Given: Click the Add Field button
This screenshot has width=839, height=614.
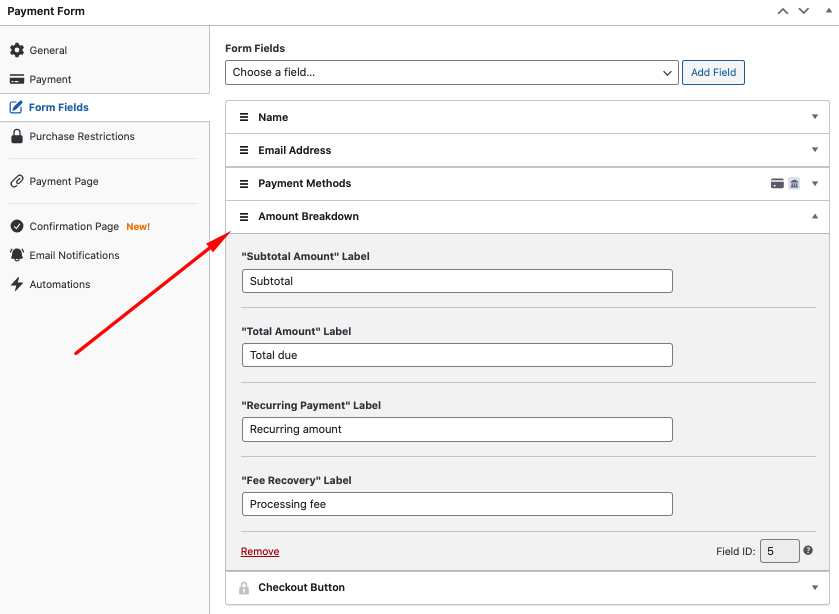Looking at the screenshot, I should (x=713, y=73).
